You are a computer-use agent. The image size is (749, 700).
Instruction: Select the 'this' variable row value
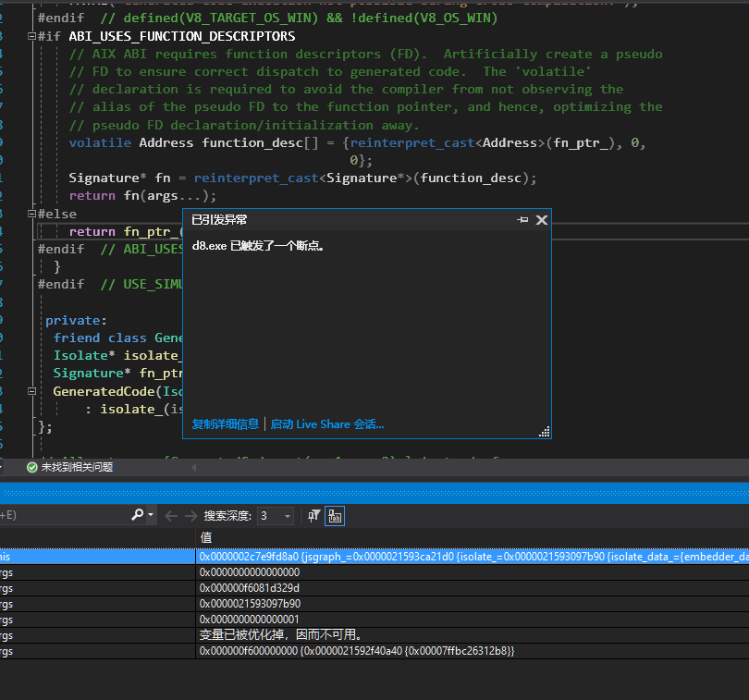(x=472, y=557)
